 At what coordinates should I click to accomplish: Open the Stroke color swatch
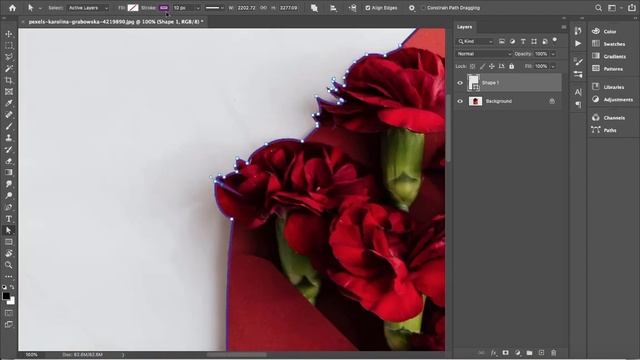[164, 8]
